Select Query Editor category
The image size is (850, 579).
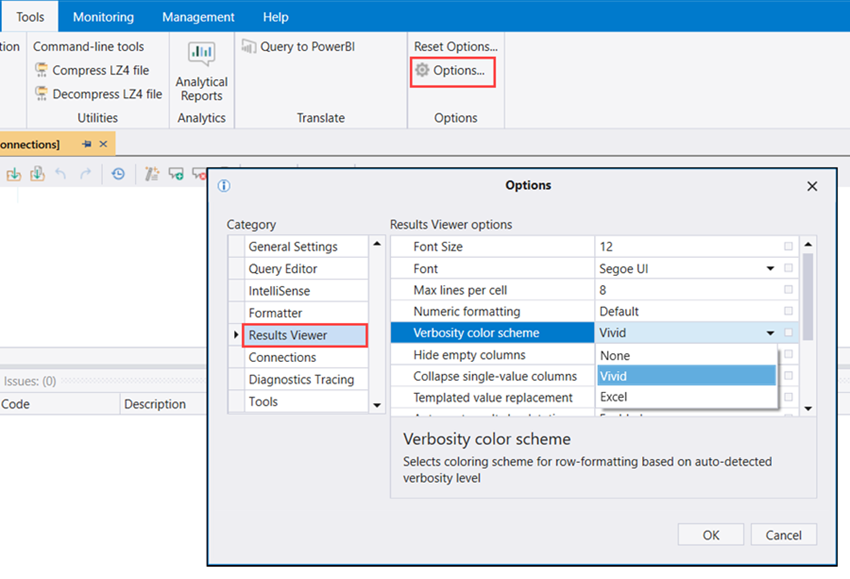click(283, 269)
